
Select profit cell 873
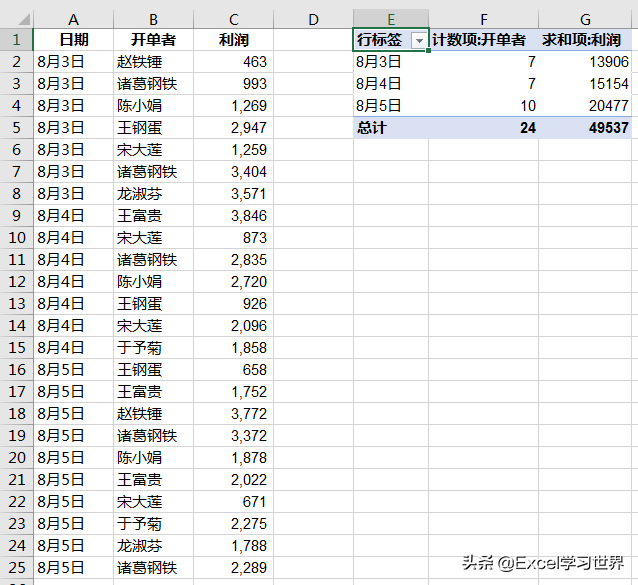point(234,238)
